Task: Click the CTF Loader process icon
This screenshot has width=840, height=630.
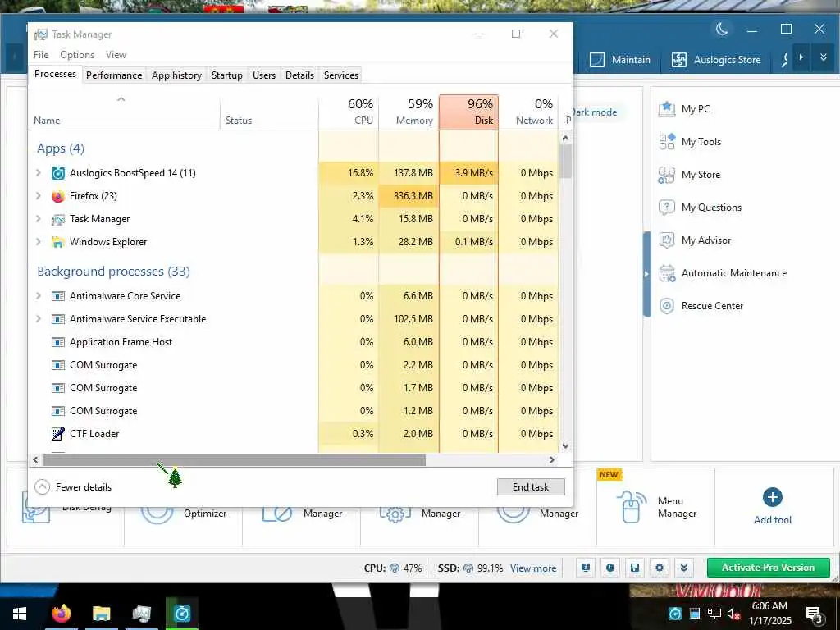Action: coord(58,434)
